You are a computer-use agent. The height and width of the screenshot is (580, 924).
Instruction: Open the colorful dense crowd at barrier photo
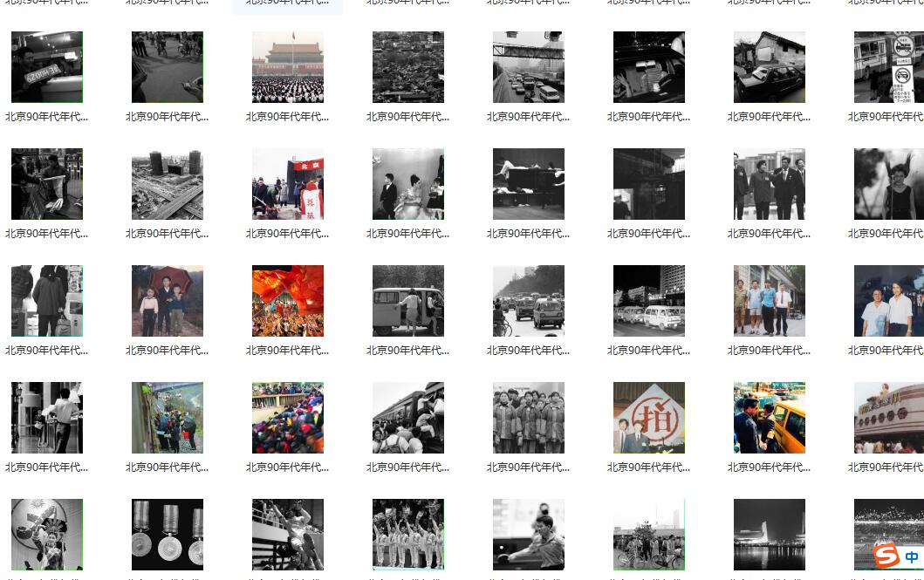288,418
